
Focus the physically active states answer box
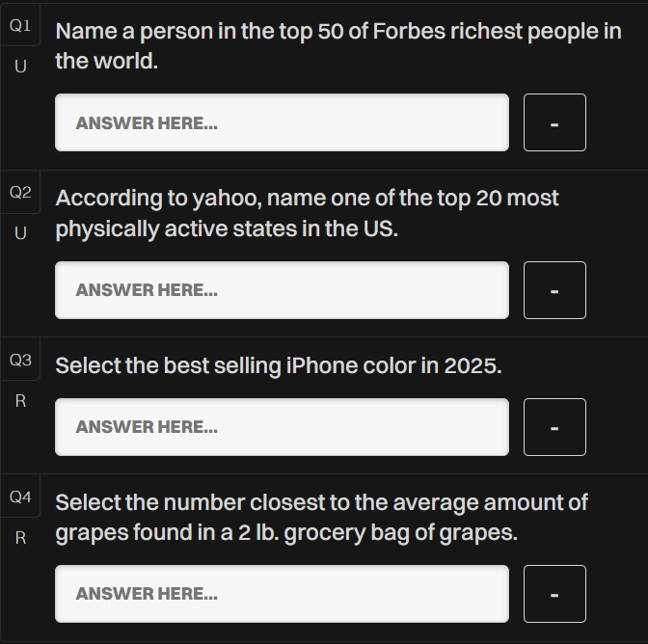[282, 290]
